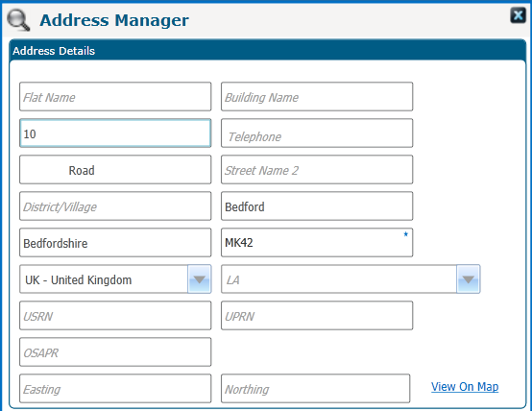This screenshot has width=532, height=411.
Task: Select the Telephone input field
Action: pyautogui.click(x=317, y=133)
